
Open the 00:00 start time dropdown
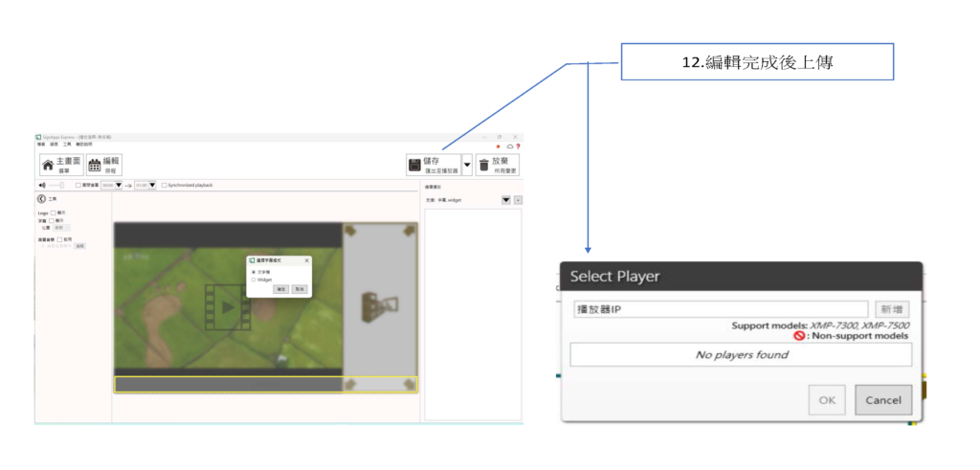[x=119, y=185]
